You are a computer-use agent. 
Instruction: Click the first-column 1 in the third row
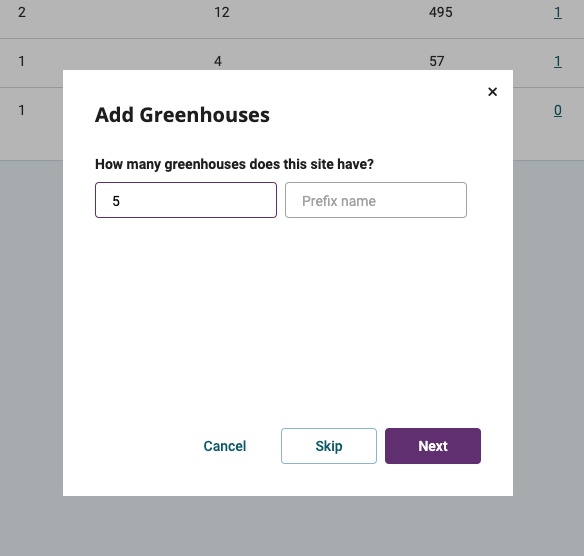coord(22,111)
